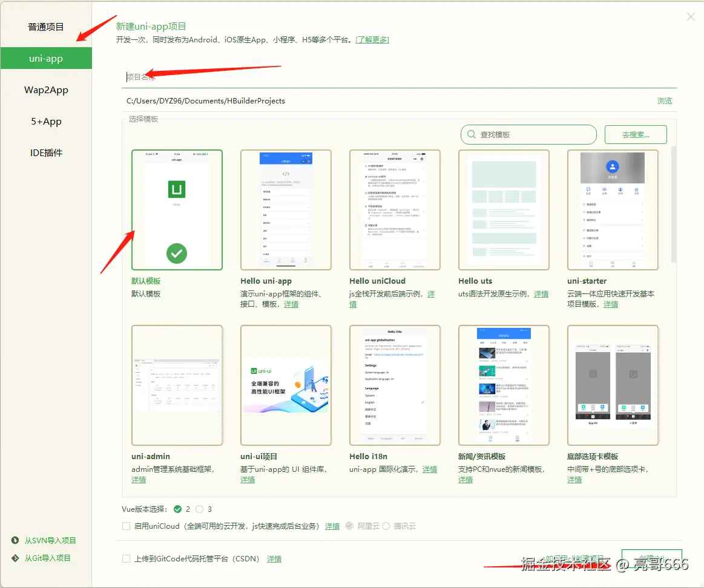Click the 默认模板 green title text
This screenshot has height=588, width=704.
point(146,281)
